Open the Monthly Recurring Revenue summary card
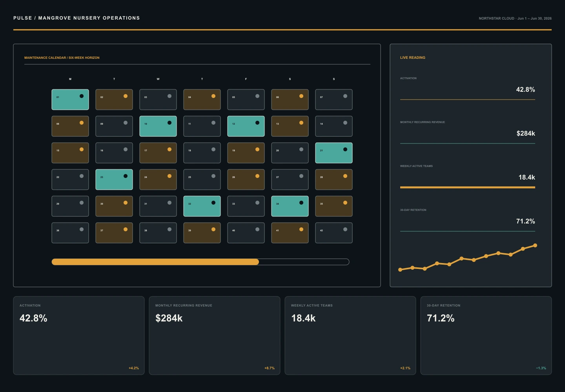This screenshot has width=565, height=392. click(215, 336)
